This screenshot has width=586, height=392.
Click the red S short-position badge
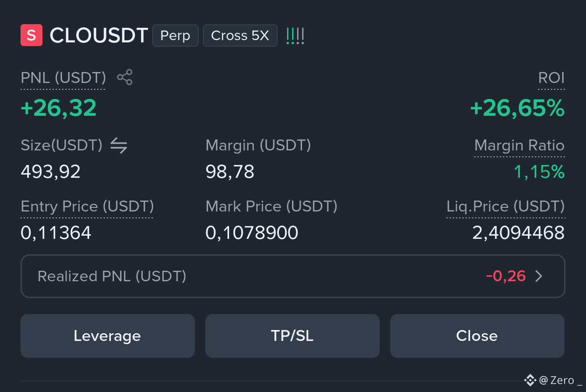coord(31,36)
